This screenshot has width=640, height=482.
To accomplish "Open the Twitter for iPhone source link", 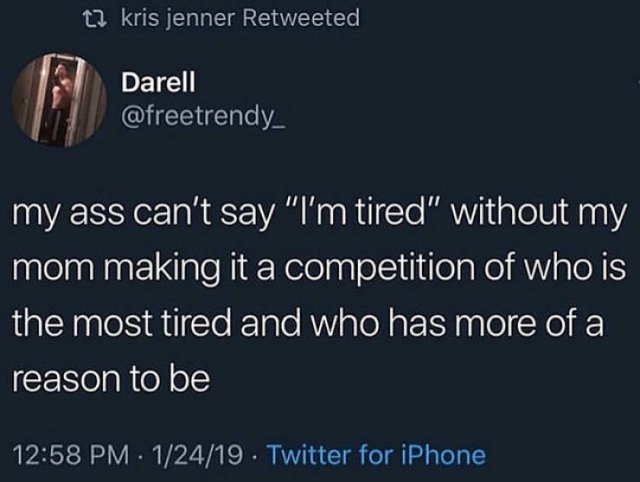I will [376, 455].
